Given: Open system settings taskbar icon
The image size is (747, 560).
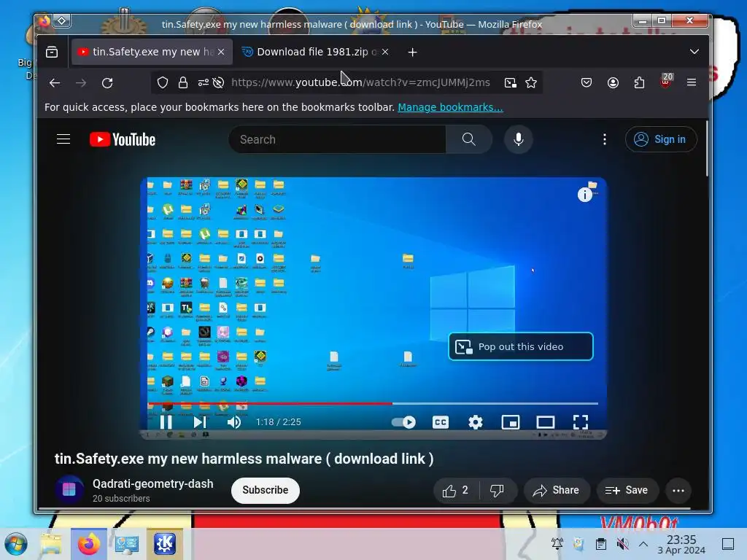Looking at the screenshot, I should 127,544.
